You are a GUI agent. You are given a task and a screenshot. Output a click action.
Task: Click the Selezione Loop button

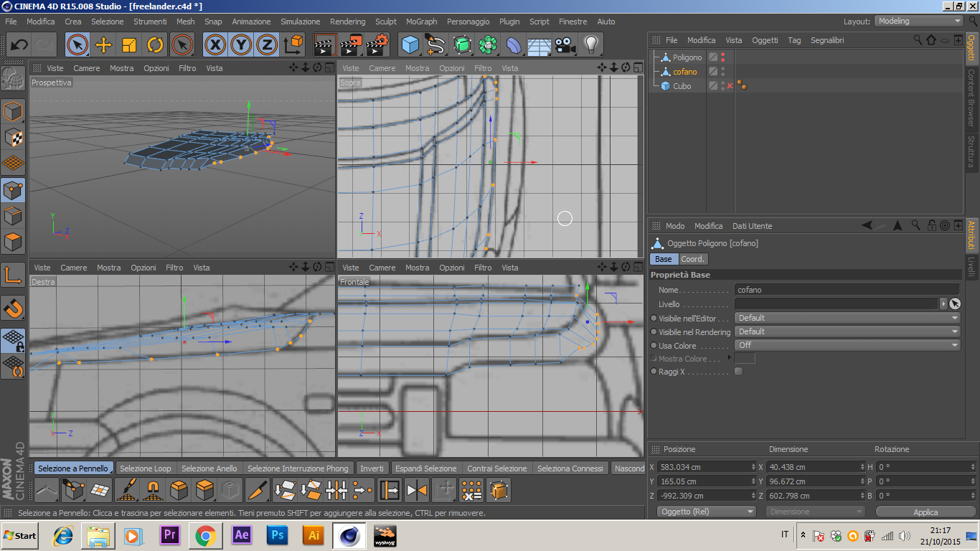click(146, 468)
